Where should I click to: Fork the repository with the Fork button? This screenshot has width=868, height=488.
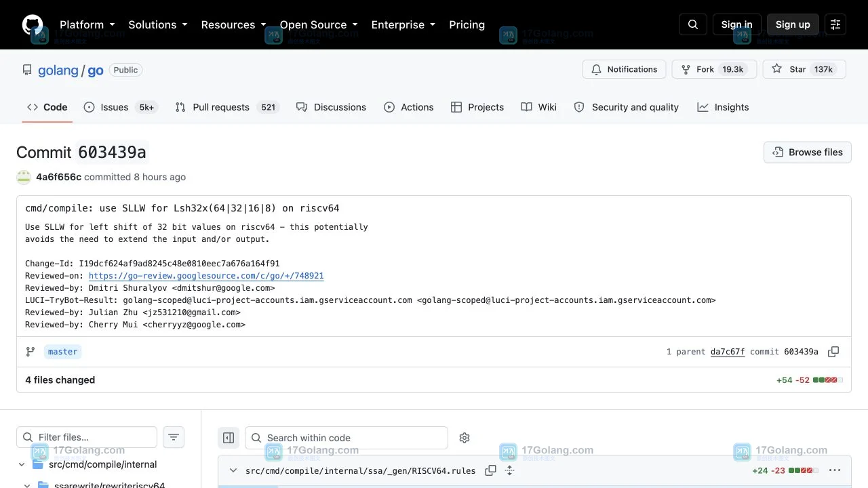714,69
